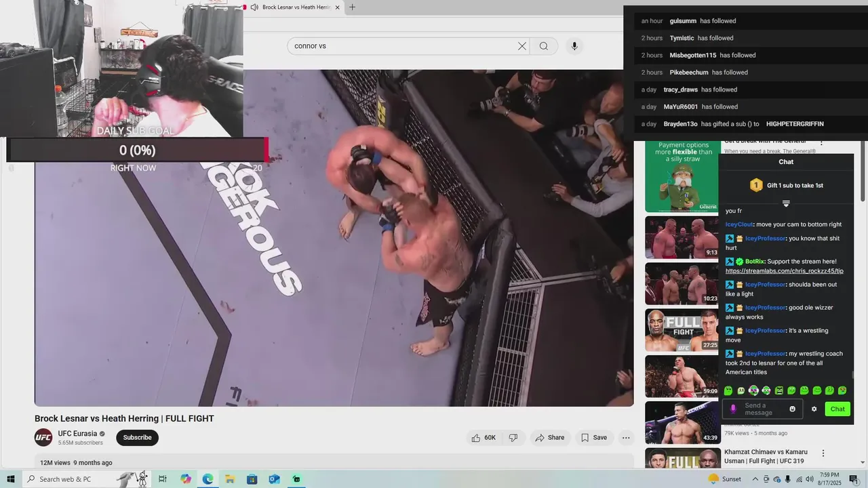The height and width of the screenshot is (488, 868).
Task: Open the Windows notification center
Action: point(853,479)
